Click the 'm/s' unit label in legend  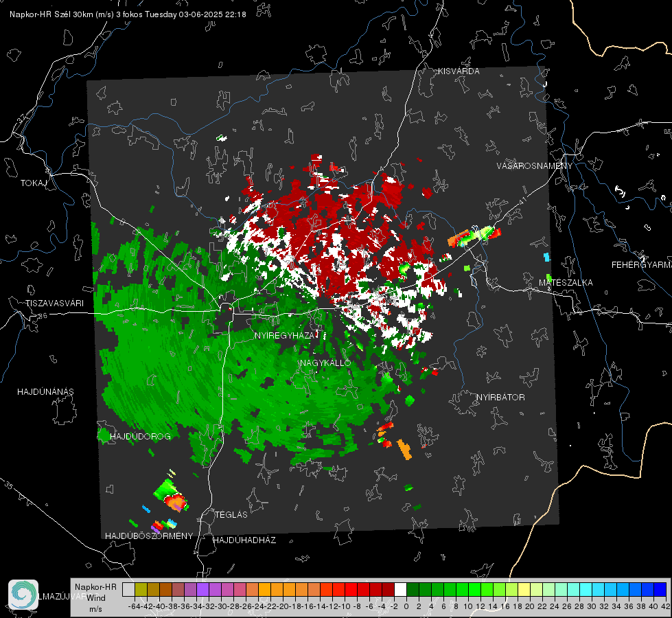click(x=95, y=609)
